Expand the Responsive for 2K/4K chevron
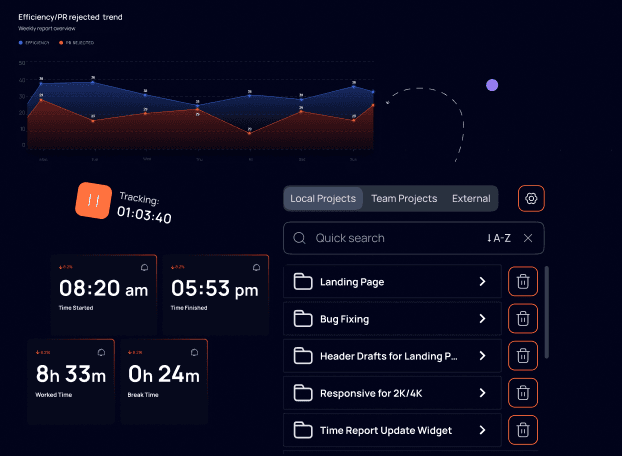The height and width of the screenshot is (456, 622). click(482, 393)
